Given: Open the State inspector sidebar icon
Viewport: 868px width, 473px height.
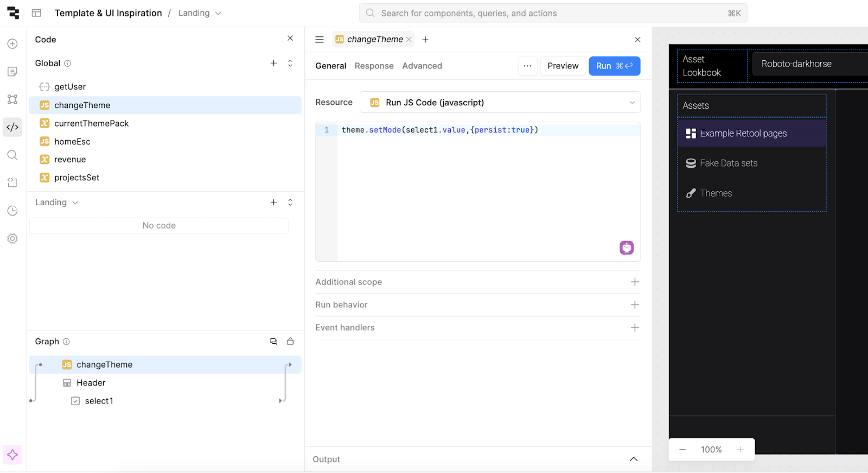Looking at the screenshot, I should coord(12,183).
